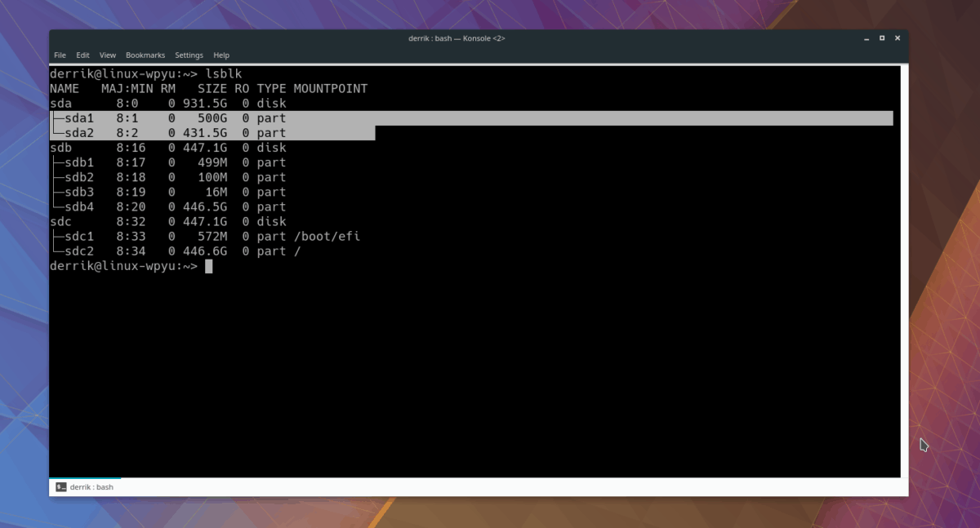Open the View menu

(x=108, y=55)
